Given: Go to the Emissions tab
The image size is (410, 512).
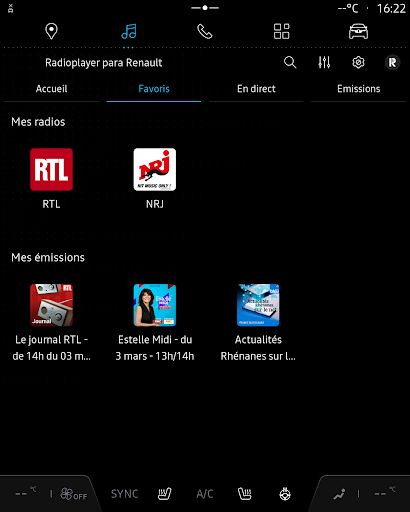Looking at the screenshot, I should tap(358, 89).
